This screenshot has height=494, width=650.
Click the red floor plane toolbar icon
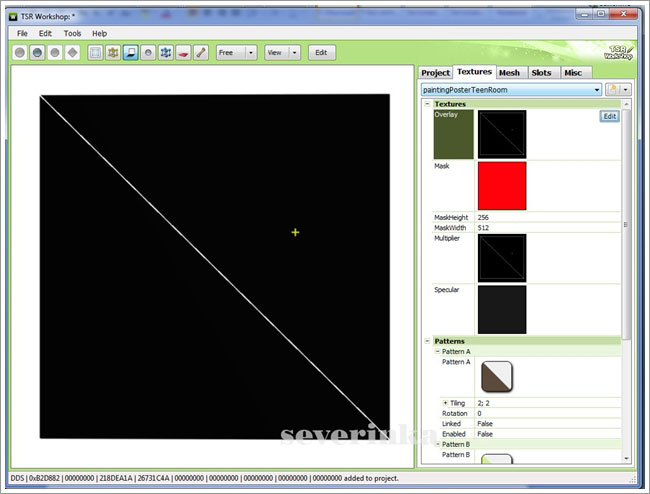(183, 53)
